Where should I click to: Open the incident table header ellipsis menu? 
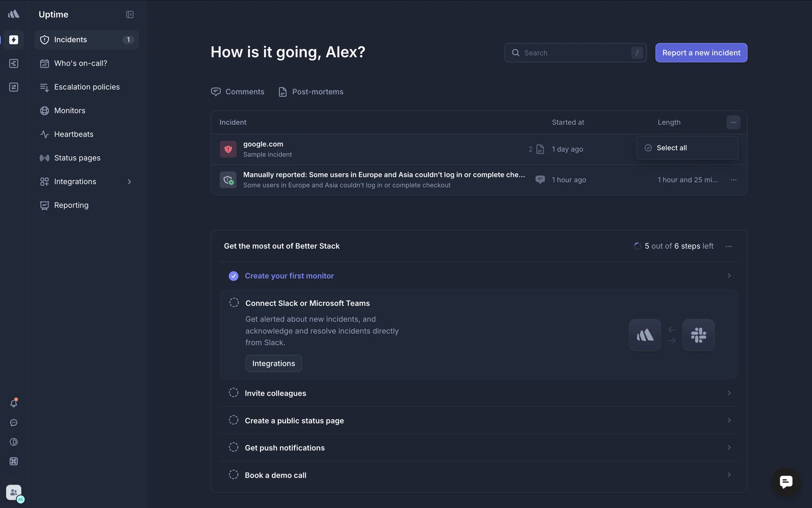pyautogui.click(x=733, y=122)
